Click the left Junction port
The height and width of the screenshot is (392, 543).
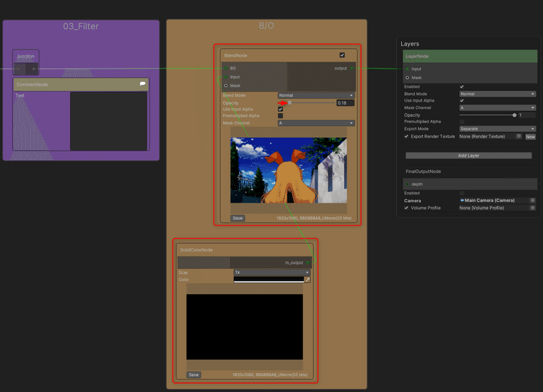[x=18, y=69]
